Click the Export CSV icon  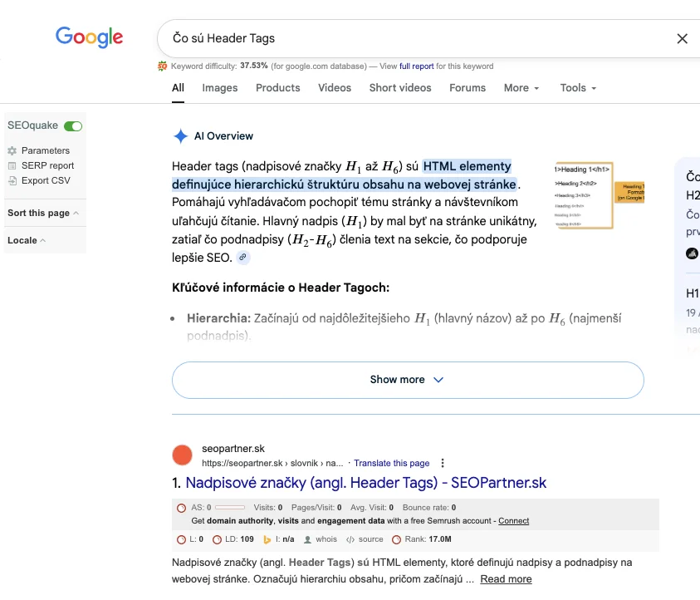click(12, 181)
